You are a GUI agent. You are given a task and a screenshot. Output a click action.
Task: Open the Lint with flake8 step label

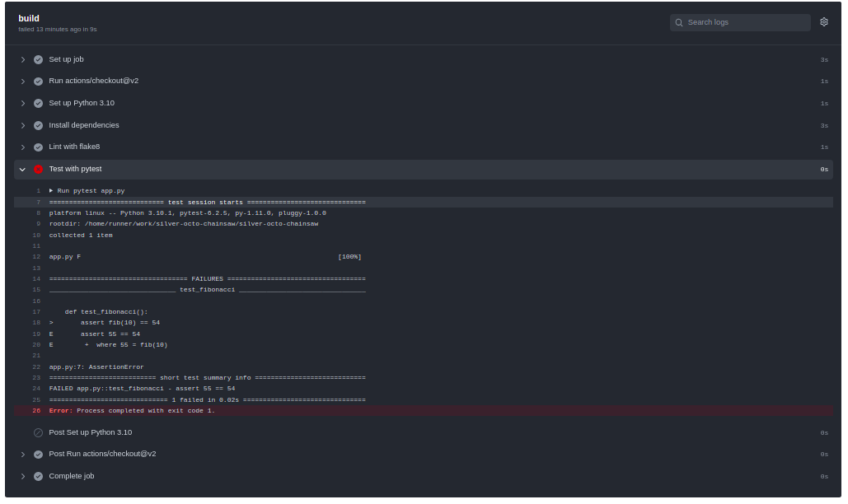74,147
